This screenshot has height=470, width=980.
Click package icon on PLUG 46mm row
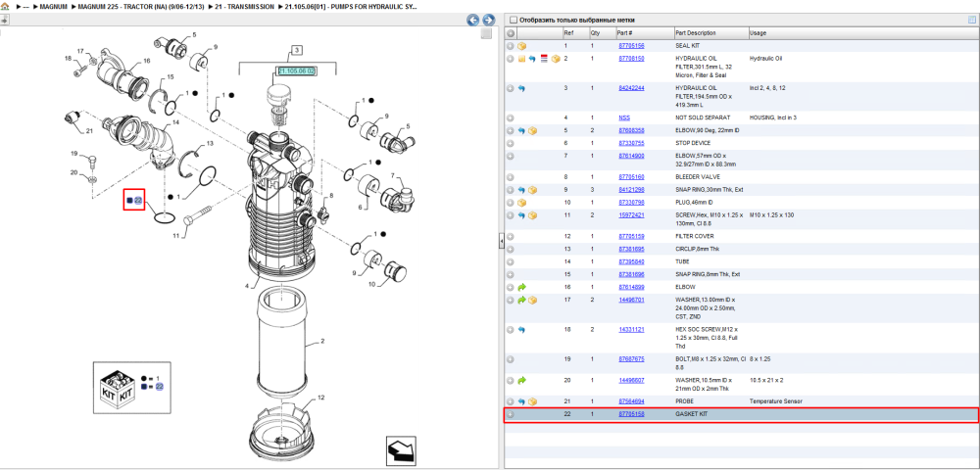tap(522, 203)
